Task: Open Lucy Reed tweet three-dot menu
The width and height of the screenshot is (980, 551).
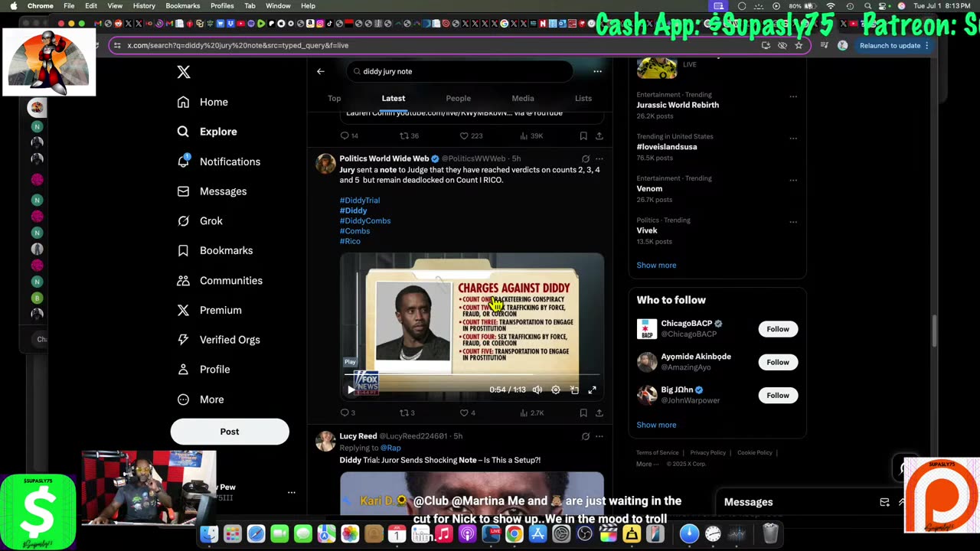Action: coord(599,436)
